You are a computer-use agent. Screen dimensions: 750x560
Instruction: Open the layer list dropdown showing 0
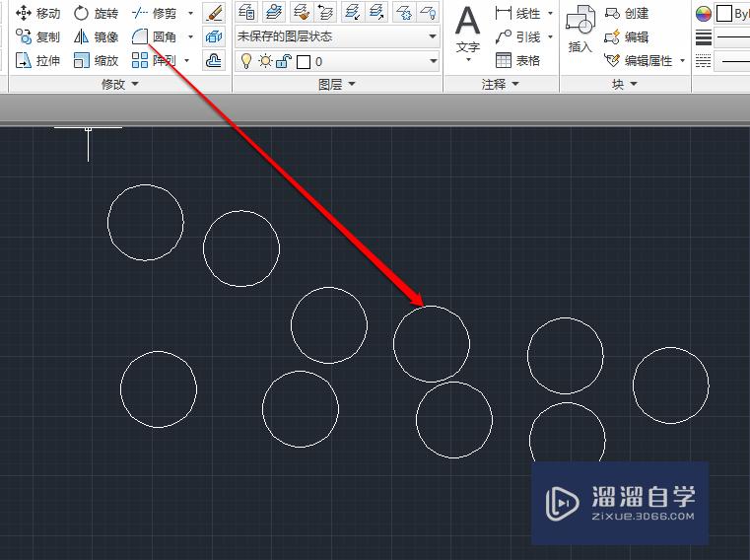(x=337, y=61)
